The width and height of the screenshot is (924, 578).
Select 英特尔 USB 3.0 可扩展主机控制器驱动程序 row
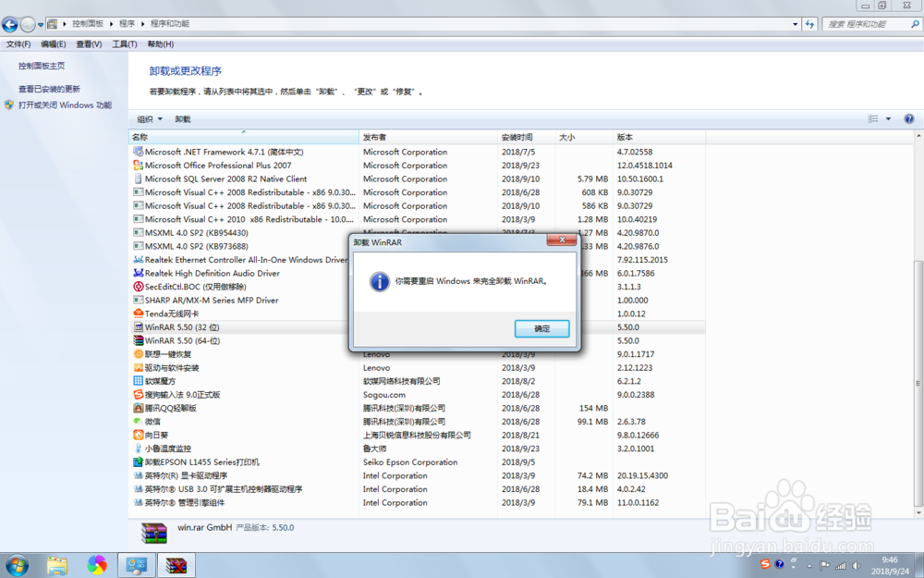click(x=418, y=489)
